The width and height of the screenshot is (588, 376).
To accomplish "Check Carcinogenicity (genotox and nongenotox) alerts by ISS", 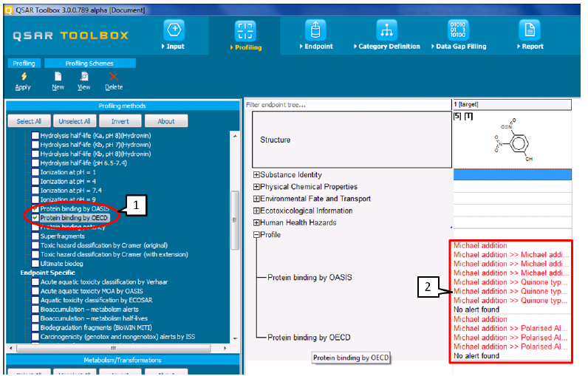I will pyautogui.click(x=35, y=337).
